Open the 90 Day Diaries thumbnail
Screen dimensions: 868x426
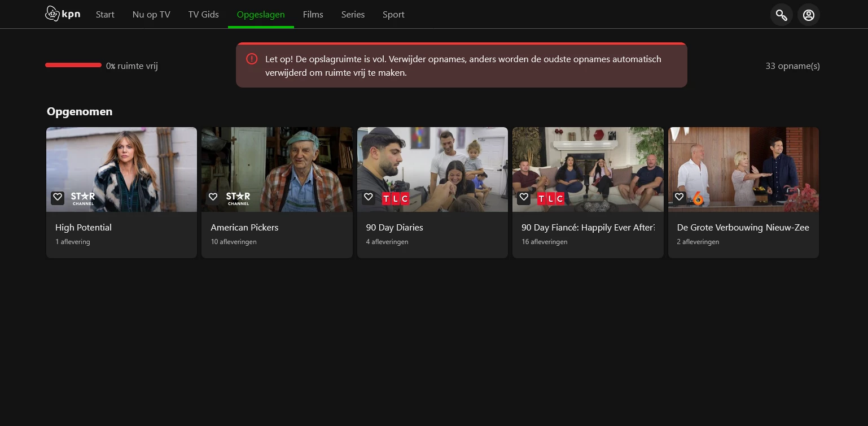(x=432, y=169)
